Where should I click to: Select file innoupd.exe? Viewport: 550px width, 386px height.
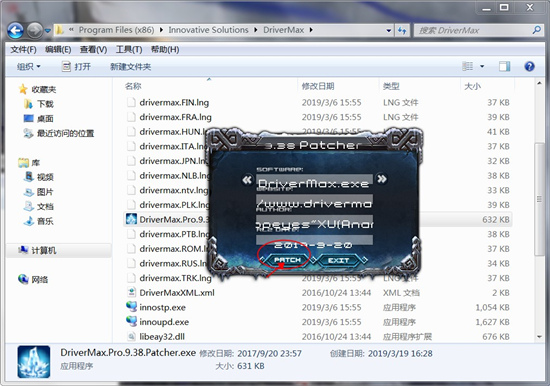[x=164, y=322]
